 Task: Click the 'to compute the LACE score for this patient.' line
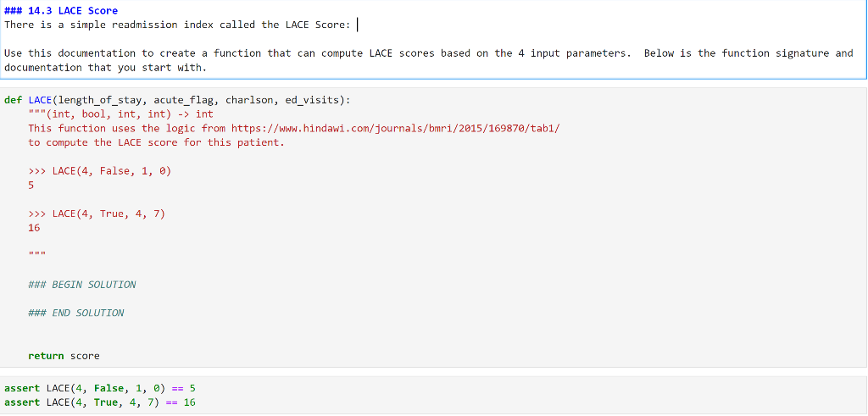156,142
